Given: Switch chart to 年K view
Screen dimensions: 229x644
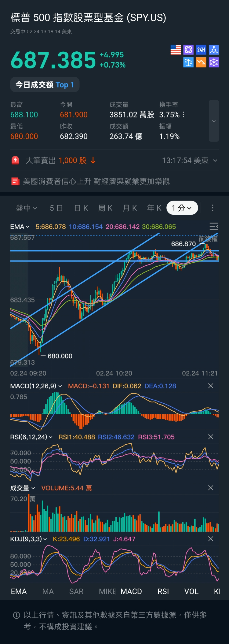Looking at the screenshot, I should [x=154, y=208].
